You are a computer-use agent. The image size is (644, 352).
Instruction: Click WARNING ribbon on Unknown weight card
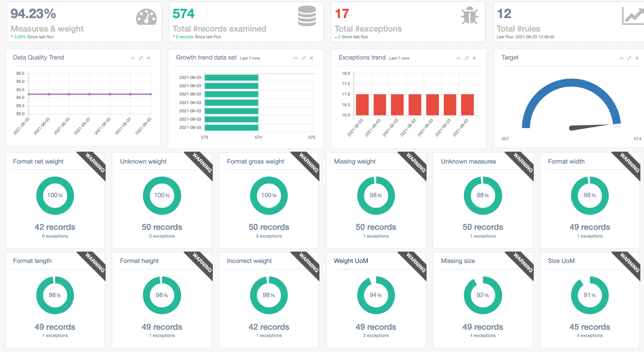tap(202, 163)
